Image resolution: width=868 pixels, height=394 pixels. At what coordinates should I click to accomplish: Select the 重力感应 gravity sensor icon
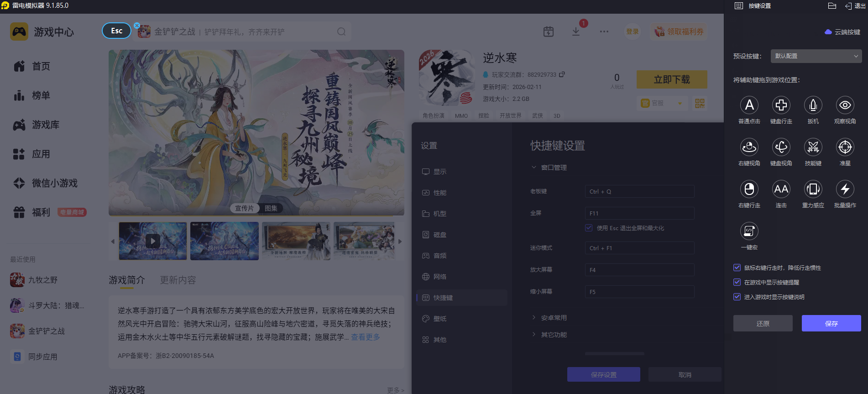click(x=813, y=189)
